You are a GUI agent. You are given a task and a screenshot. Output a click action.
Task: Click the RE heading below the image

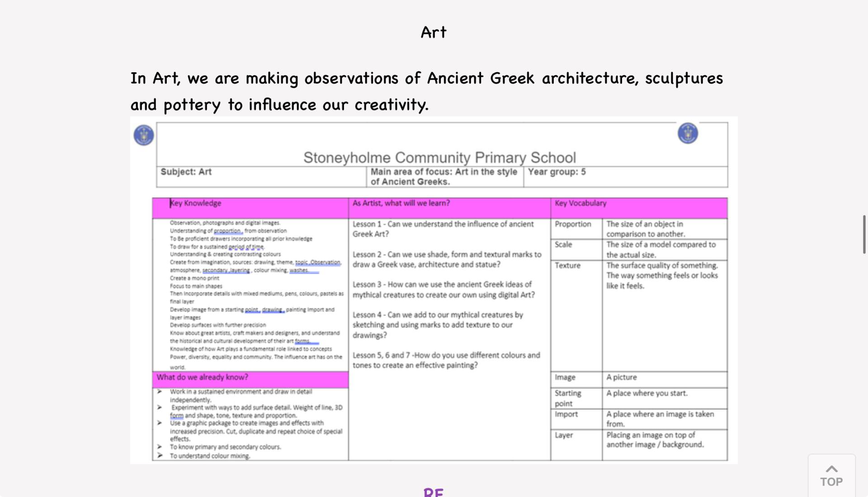point(434,492)
